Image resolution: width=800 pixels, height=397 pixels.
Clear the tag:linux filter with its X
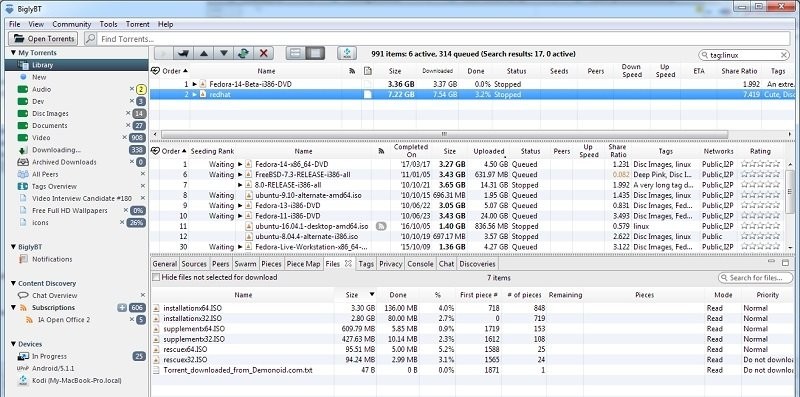pos(784,55)
